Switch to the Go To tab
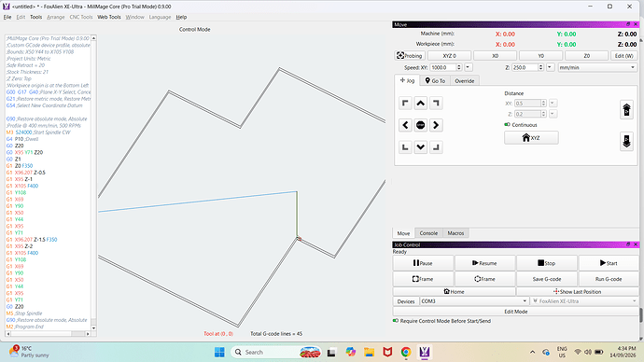This screenshot has height=362, width=644. point(435,81)
